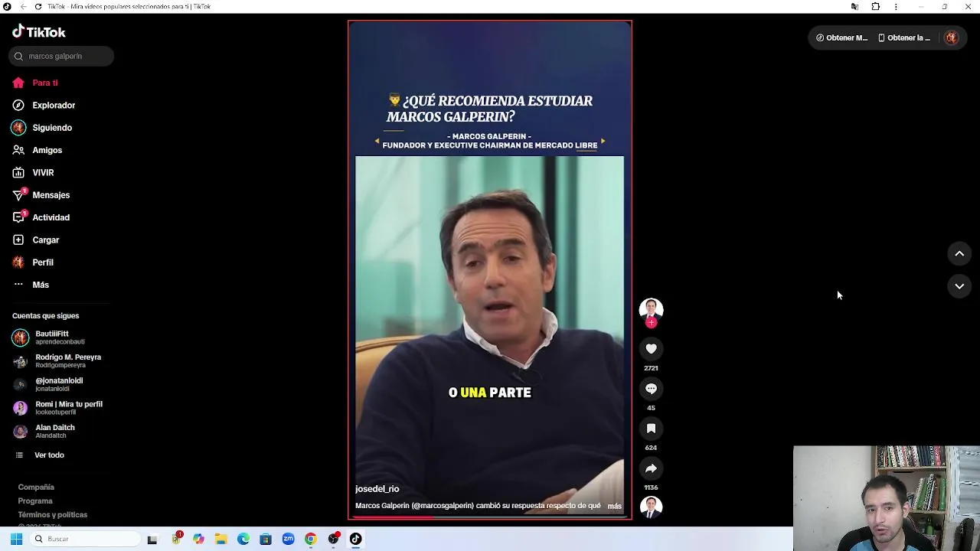Image resolution: width=980 pixels, height=551 pixels.
Task: Open the Windows Start menu
Action: (x=16, y=539)
